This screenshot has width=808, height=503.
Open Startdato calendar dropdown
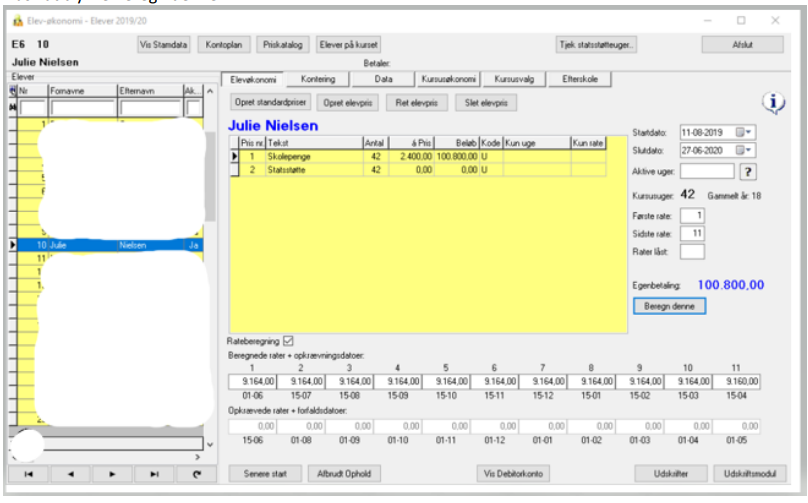click(x=744, y=132)
